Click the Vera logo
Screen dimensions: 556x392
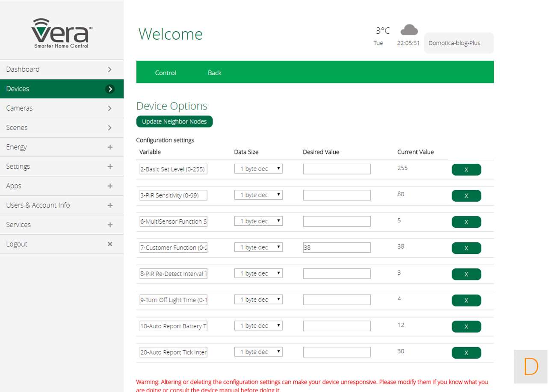(62, 33)
